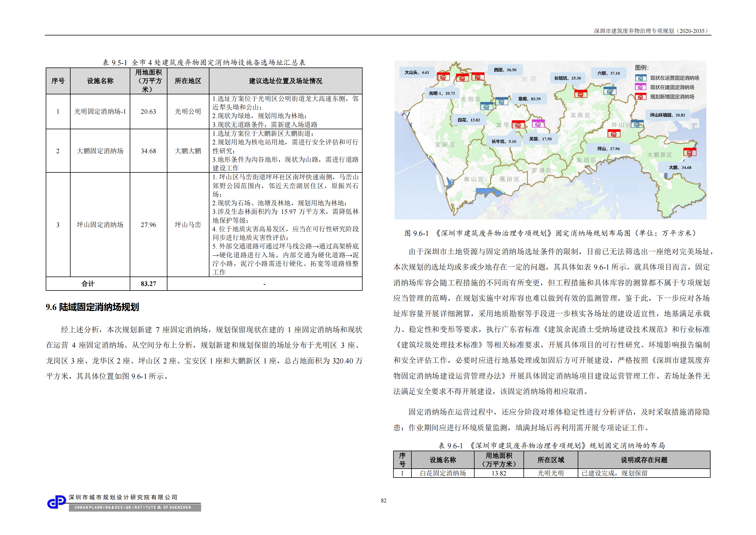Screen dimensions: 756x535
Task: Click the blue operating-site icon left of 章阁 label
Action: pyautogui.click(x=501, y=102)
